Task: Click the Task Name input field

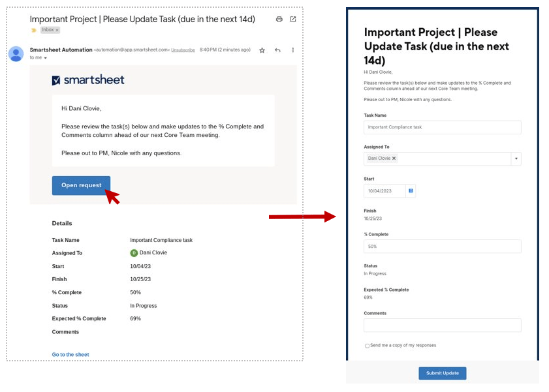Action: (x=442, y=127)
